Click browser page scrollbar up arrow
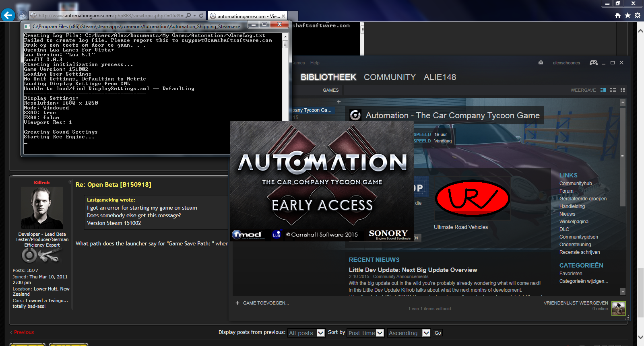The height and width of the screenshot is (346, 644). click(640, 31)
